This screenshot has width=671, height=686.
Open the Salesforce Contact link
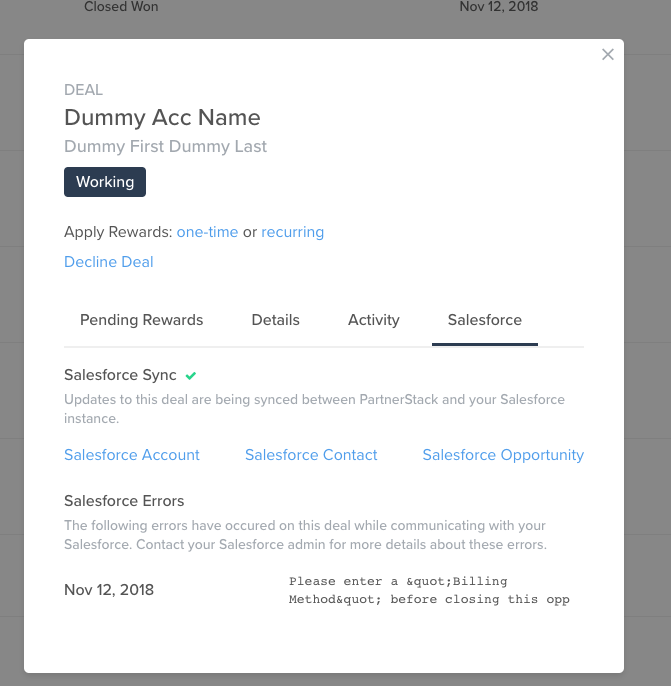tap(311, 455)
